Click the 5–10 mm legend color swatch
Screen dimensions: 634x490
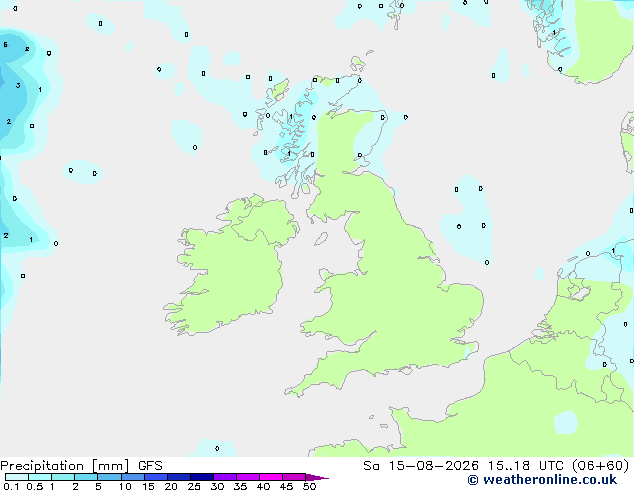coord(109,477)
